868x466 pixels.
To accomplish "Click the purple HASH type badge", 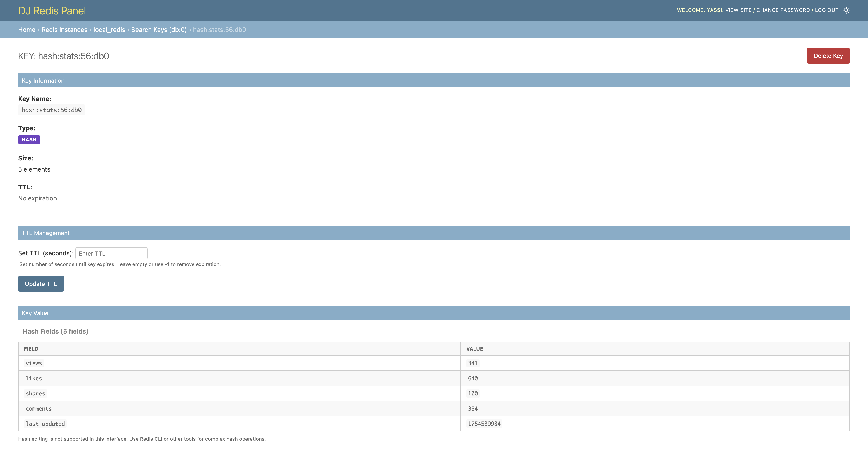I will pyautogui.click(x=29, y=139).
